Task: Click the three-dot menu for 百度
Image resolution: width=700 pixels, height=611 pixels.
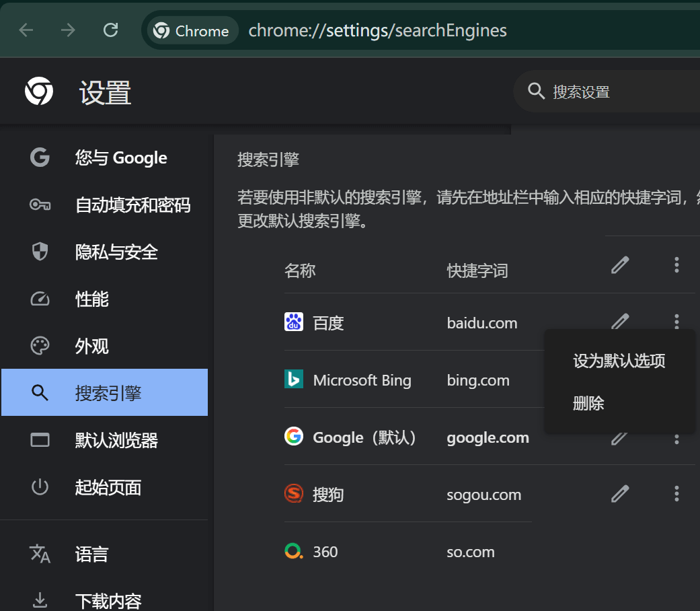Action: tap(676, 322)
